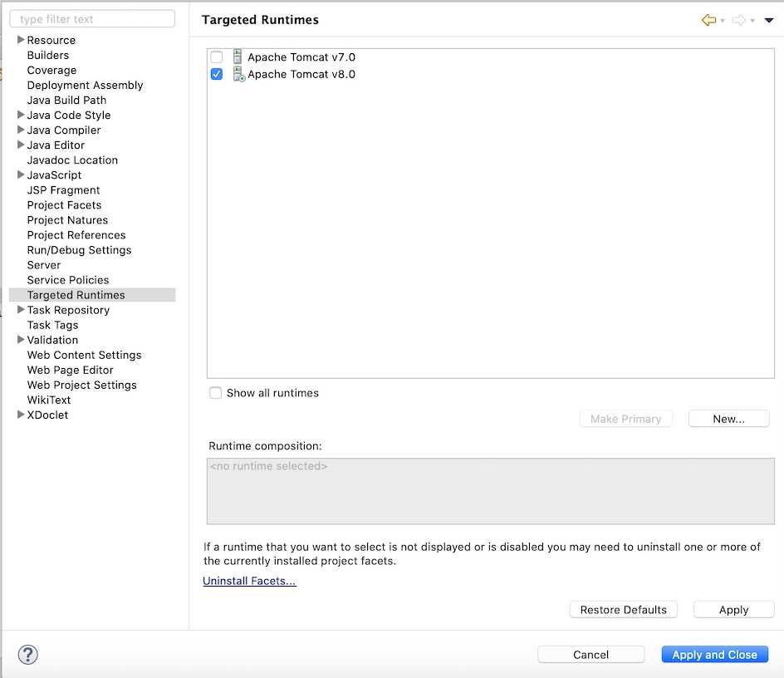Click the Apache Tomcat v8.0 server icon
The width and height of the screenshot is (784, 678).
click(x=238, y=74)
